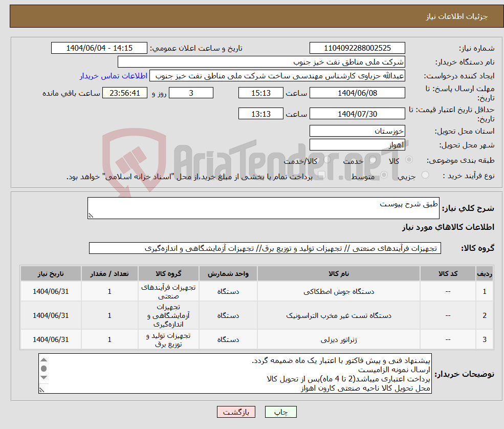Click the need date in ژنراتور دیزلی row
This screenshot has width=504, height=429.
pos(51,339)
